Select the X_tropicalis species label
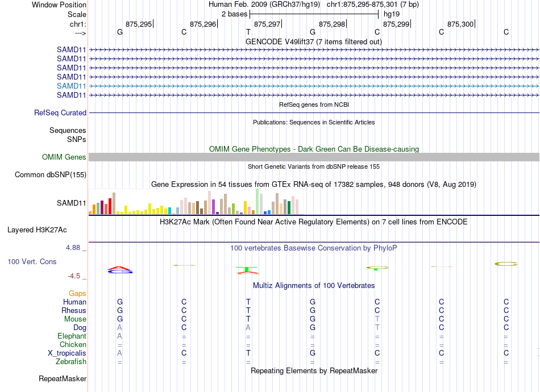 click(67, 353)
